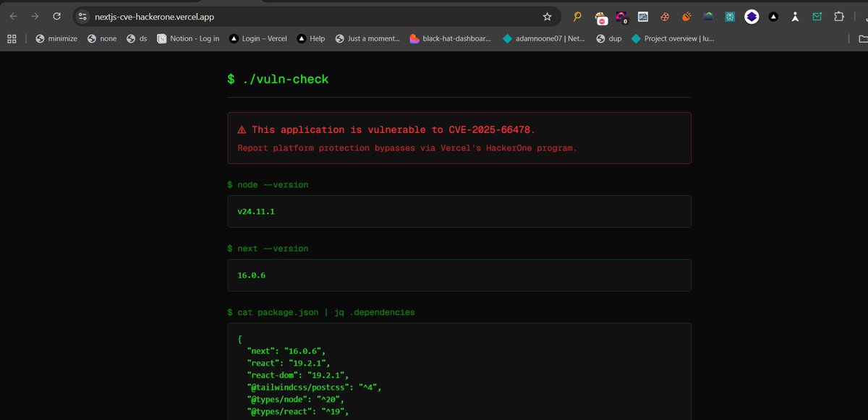Screen dimensions: 868x420
Task: Open the blue mountain arch extension
Action: pos(708,16)
